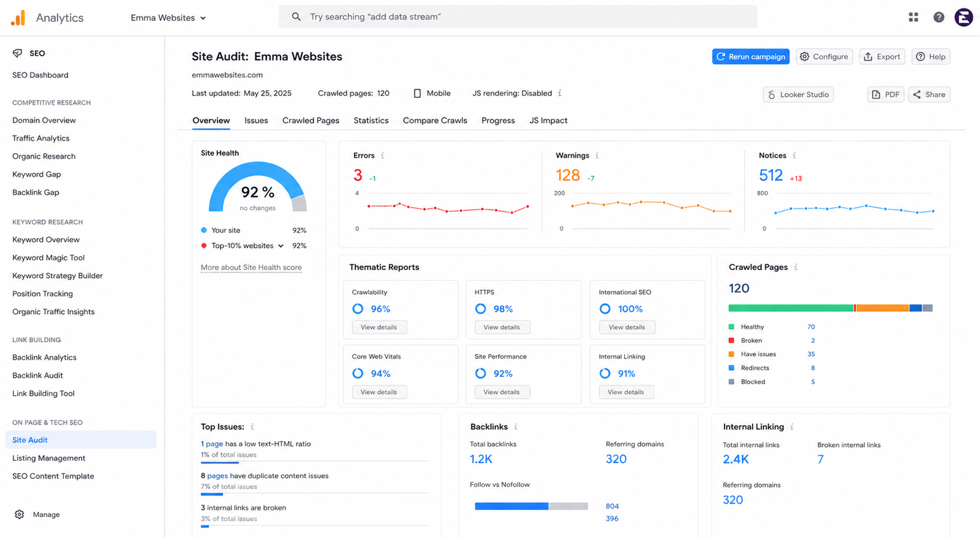View details for HTTPS report
Image resolution: width=980 pixels, height=539 pixels.
tap(502, 327)
